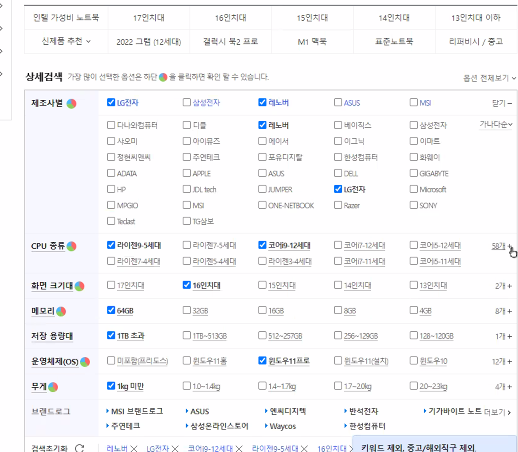Check the HP manufacturer checkbox
This screenshot has height=452, width=518.
coord(111,189)
